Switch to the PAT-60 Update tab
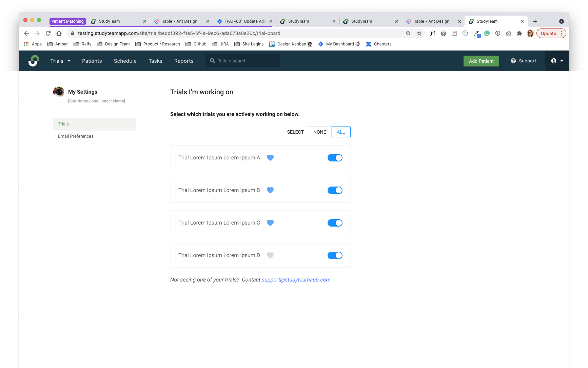This screenshot has width=588, height=368. [x=245, y=21]
